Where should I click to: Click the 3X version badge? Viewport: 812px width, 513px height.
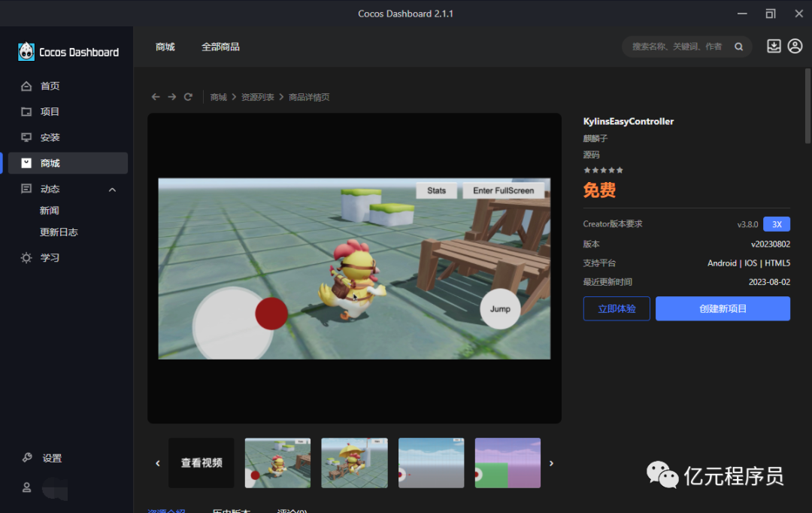click(777, 224)
